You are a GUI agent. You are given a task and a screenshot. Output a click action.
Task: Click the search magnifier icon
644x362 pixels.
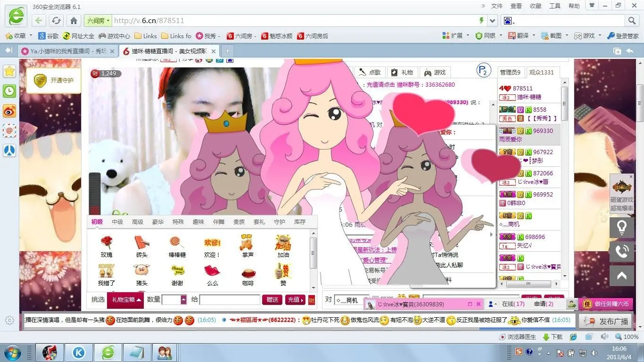pos(632,21)
